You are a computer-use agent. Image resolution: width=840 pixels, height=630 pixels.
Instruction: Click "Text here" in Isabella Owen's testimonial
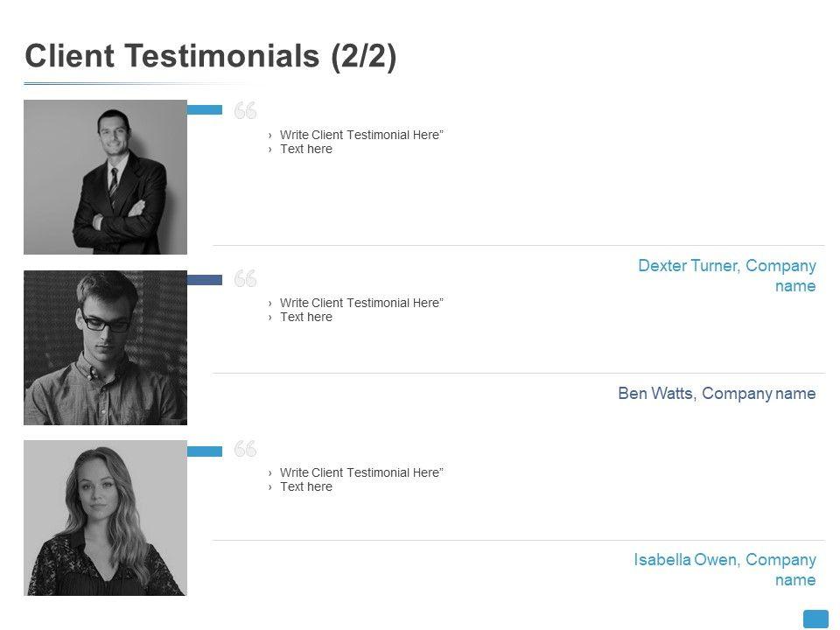coord(306,486)
